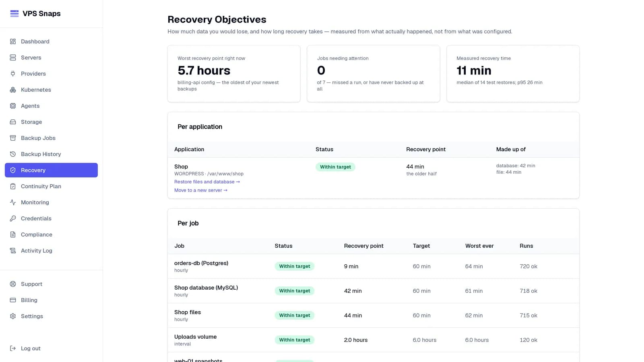Follow the Restore files and database link
This screenshot has height=362, width=644.
pos(207,182)
